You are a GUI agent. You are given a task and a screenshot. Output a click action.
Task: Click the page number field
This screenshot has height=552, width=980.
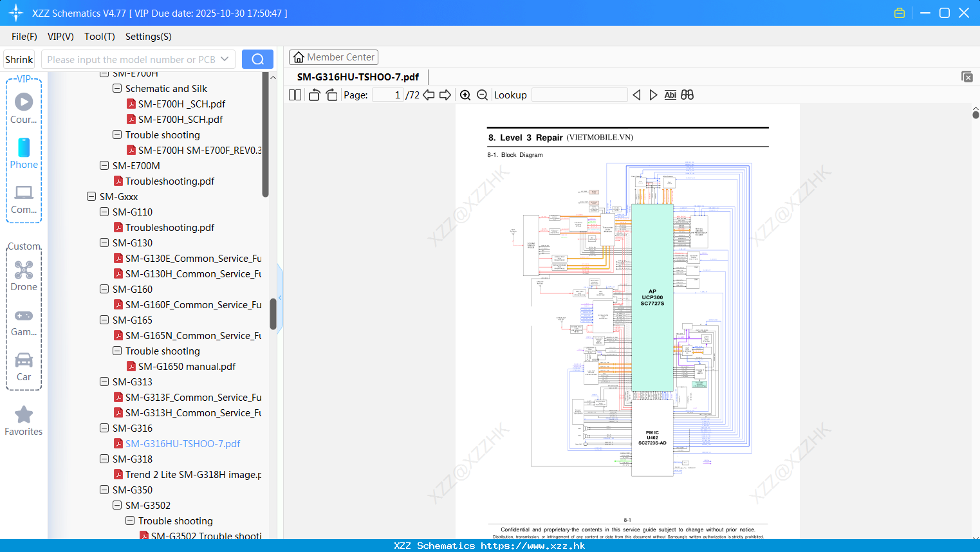coord(387,95)
